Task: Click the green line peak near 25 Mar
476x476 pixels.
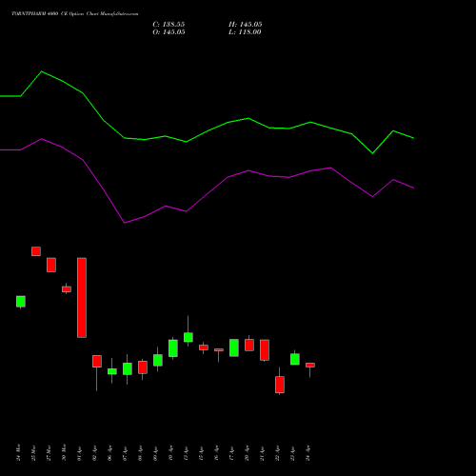Action: (42, 71)
